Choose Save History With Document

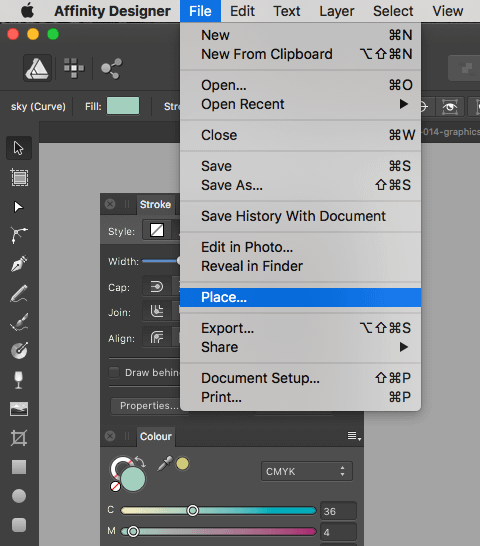pyautogui.click(x=300, y=216)
